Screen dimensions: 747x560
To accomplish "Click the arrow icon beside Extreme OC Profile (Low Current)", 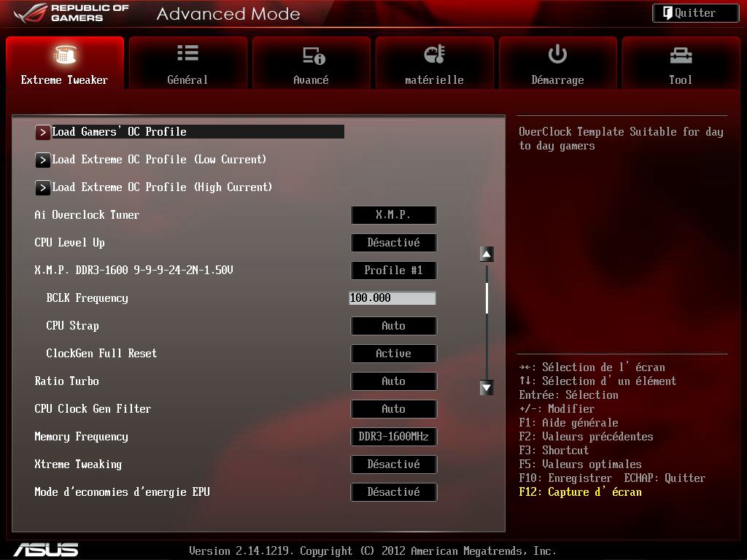I will (42, 160).
